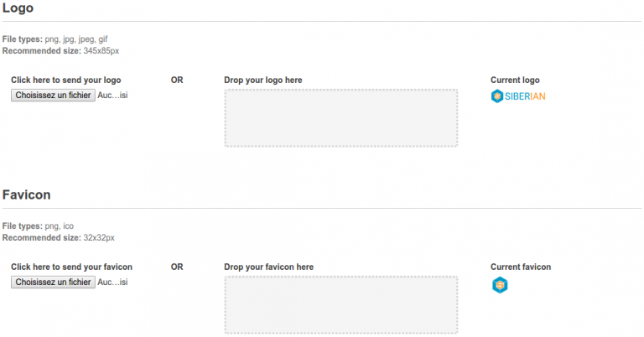Viewport: 644px width, 337px height.
Task: Click the no-file-chosen text beside the logo button
Action: [113, 96]
